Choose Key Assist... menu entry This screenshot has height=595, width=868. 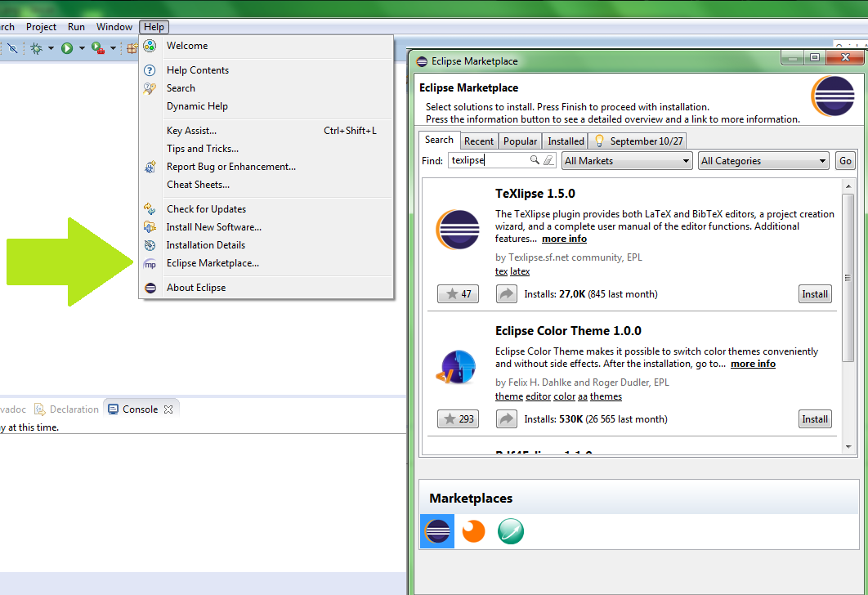[266, 131]
